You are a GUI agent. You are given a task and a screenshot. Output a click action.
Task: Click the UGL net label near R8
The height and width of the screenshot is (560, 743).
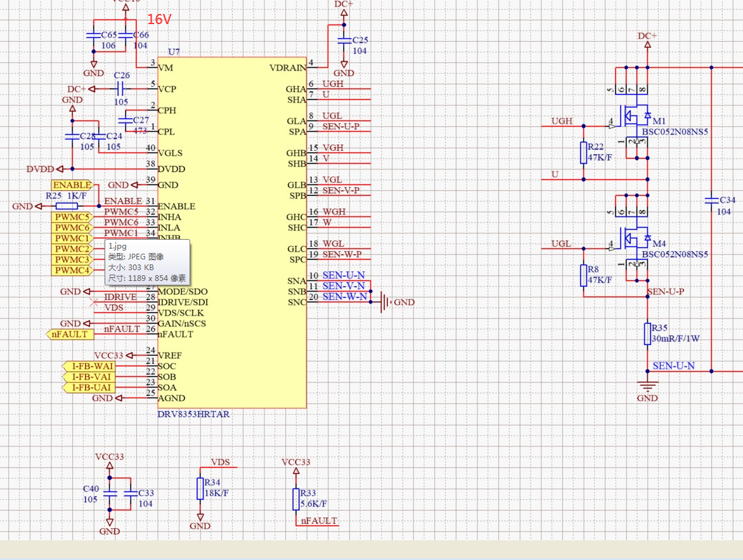(561, 244)
